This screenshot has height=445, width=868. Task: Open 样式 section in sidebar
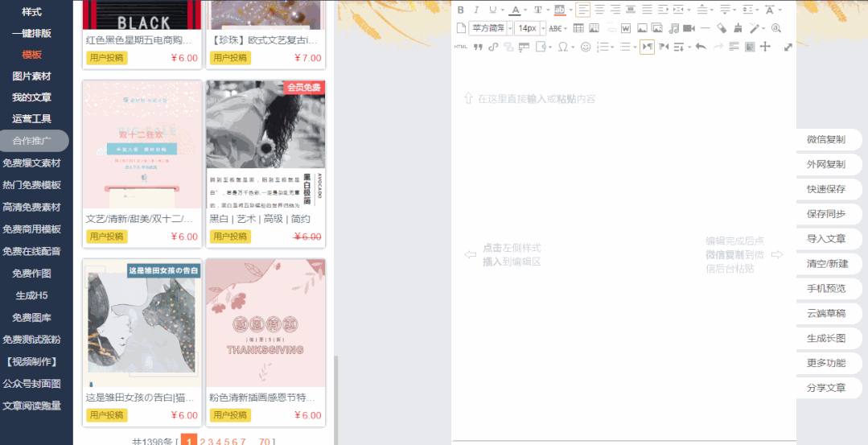tap(31, 11)
